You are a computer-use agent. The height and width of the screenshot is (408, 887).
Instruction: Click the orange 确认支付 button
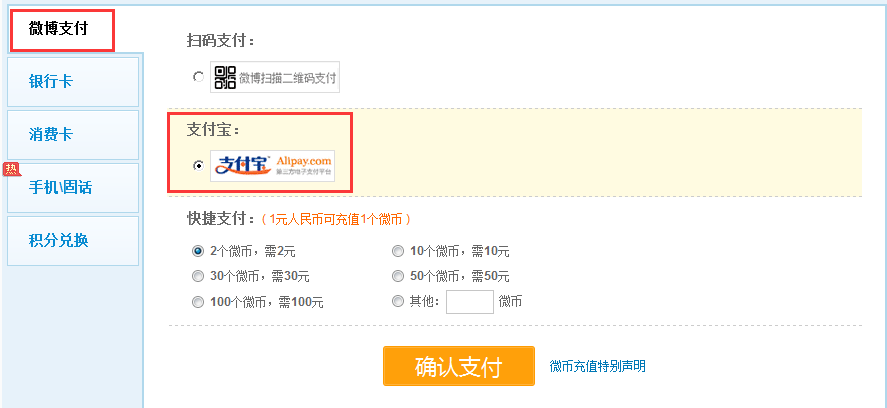pos(459,366)
